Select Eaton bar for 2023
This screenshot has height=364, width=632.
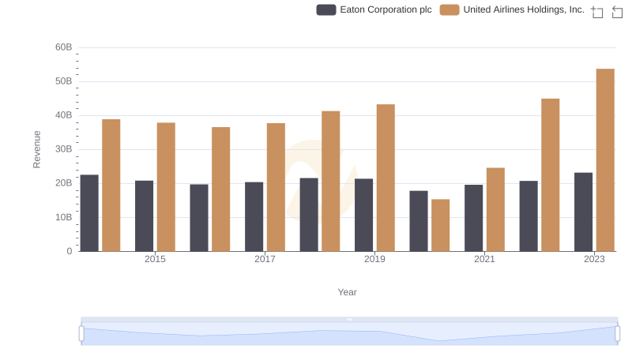click(583, 212)
